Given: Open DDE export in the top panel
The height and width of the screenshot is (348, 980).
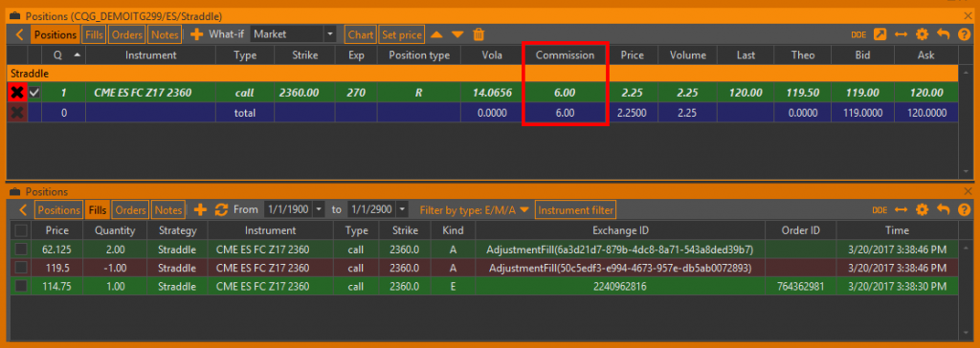Looking at the screenshot, I should pyautogui.click(x=857, y=34).
